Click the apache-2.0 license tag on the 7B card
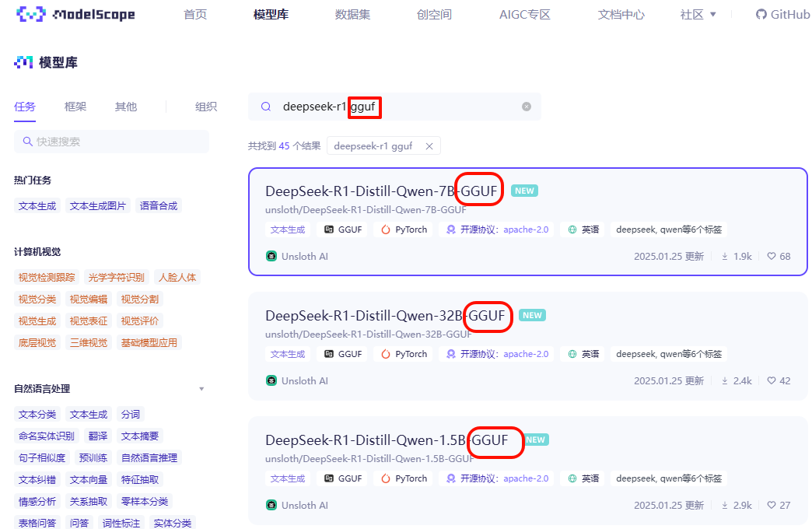Screen dimensions: 812x529 [x=497, y=229]
